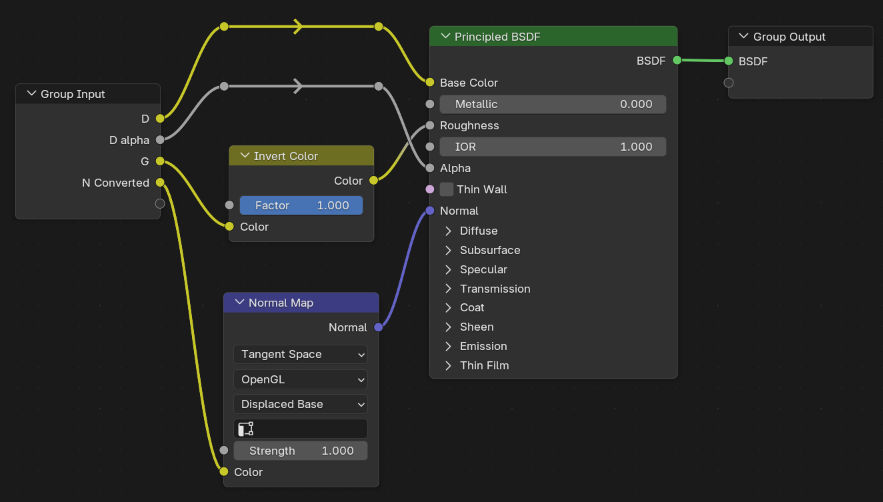Expand the Coat panel

pos(448,308)
